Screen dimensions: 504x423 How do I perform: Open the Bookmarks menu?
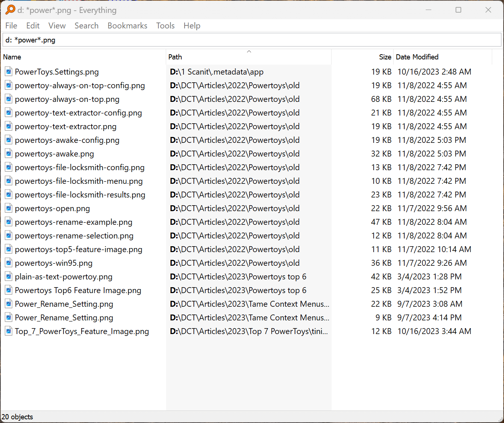127,25
